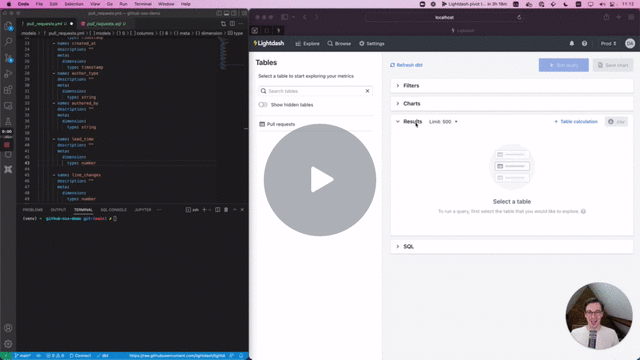The image size is (640, 360).
Task: Open the Search view in VS Code
Action: [8, 42]
